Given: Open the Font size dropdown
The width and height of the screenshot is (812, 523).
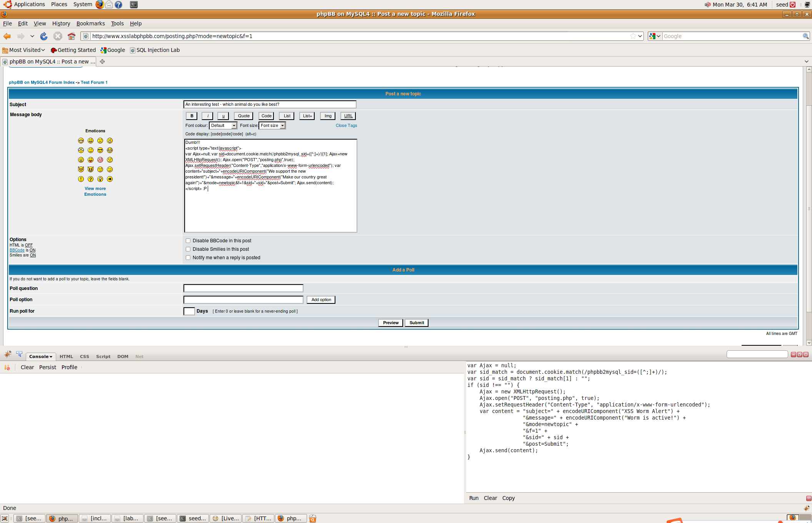Looking at the screenshot, I should point(273,126).
